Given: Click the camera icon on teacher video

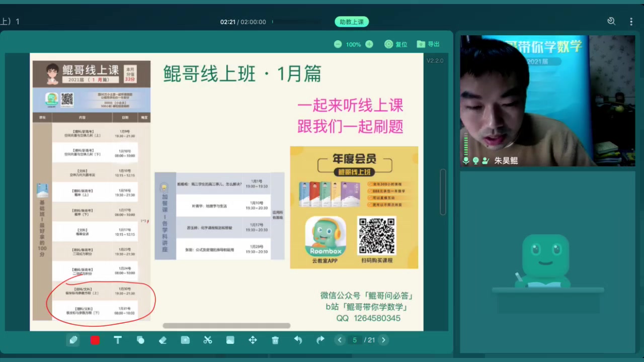Looking at the screenshot, I should coord(475,160).
